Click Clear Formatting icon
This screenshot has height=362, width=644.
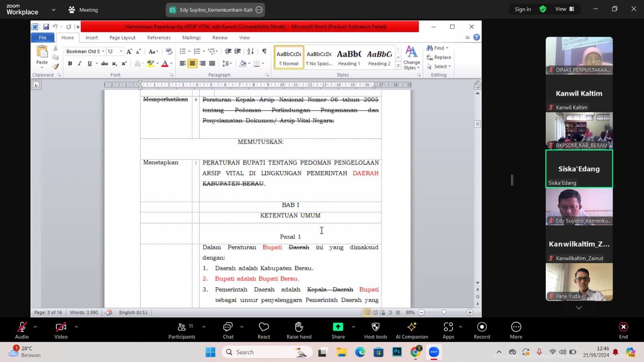169,51
